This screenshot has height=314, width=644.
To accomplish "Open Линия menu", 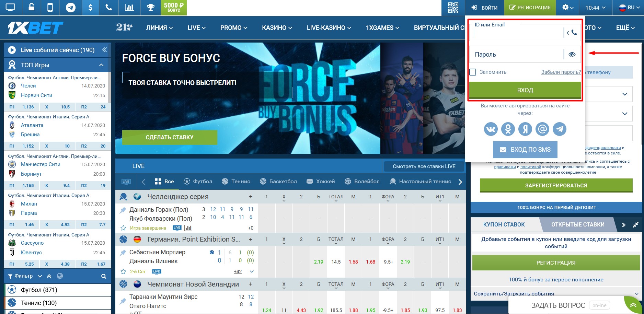I will 160,28.
